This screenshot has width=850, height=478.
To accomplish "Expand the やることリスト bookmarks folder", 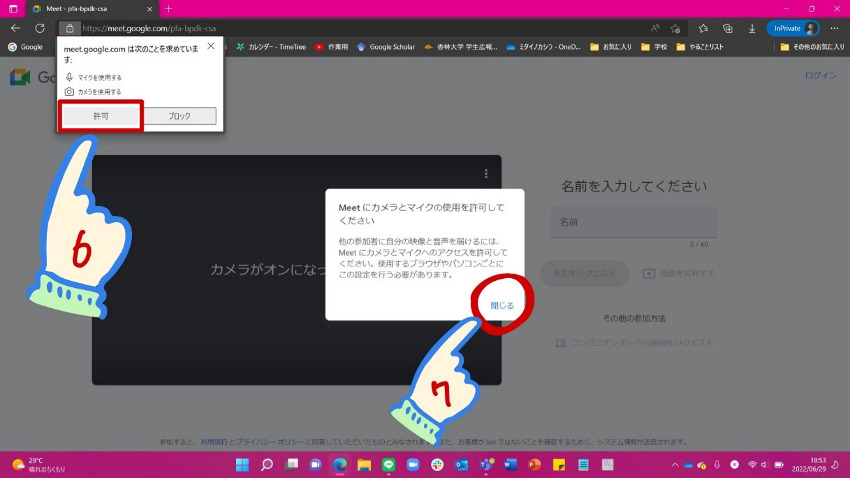I will [x=700, y=47].
